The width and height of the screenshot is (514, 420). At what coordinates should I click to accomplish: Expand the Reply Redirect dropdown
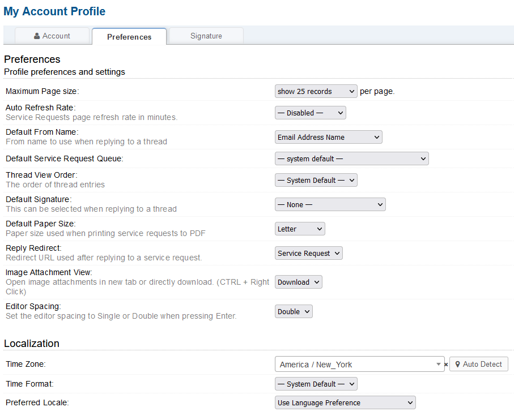(x=308, y=253)
